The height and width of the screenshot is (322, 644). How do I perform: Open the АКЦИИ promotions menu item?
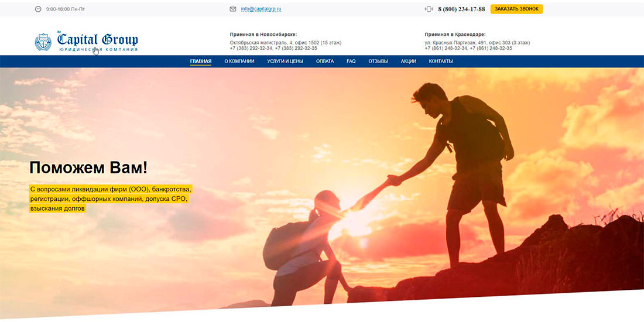pyautogui.click(x=408, y=61)
